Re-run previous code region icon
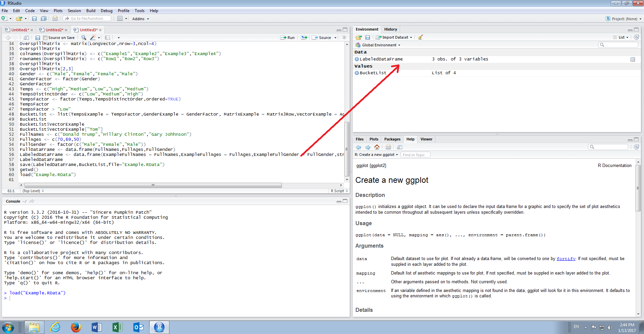 click(304, 38)
